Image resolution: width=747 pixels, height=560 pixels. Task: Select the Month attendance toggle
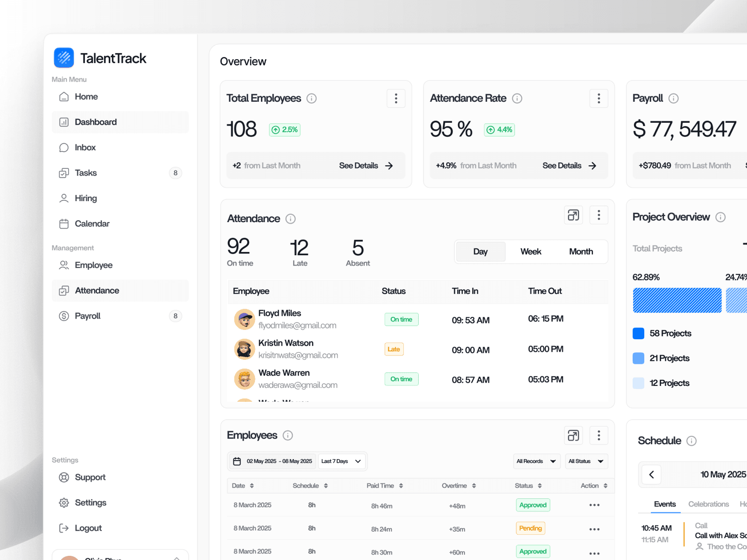click(580, 252)
